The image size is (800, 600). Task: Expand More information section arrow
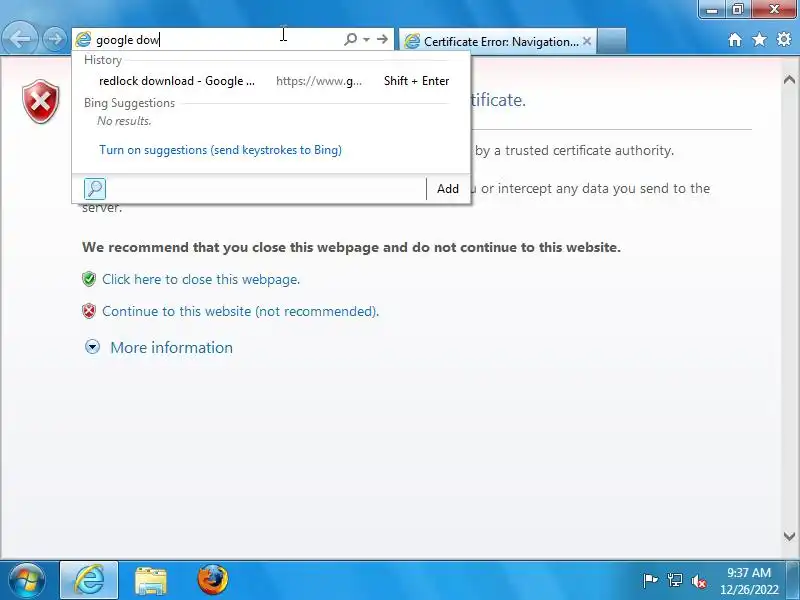92,347
